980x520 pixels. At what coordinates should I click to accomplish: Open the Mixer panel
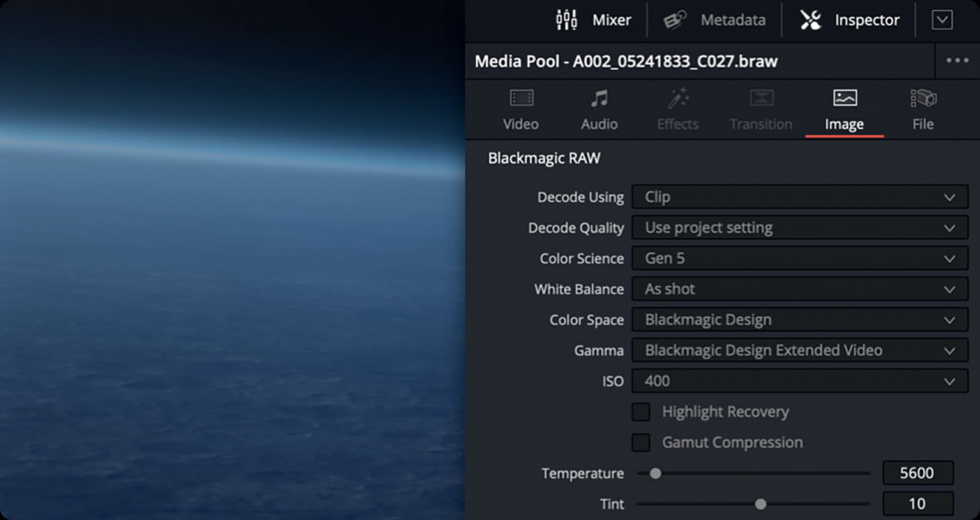(594, 20)
